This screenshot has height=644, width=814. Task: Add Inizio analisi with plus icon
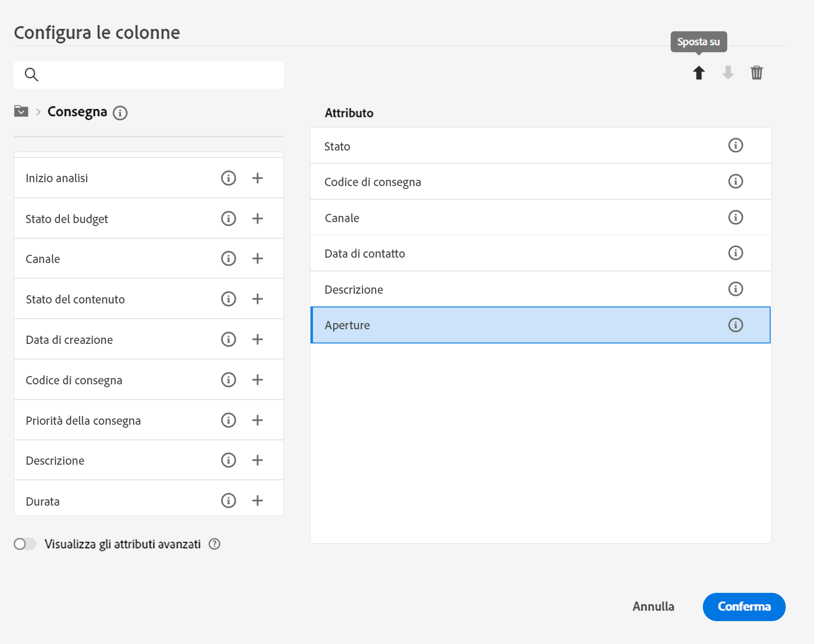[257, 178]
